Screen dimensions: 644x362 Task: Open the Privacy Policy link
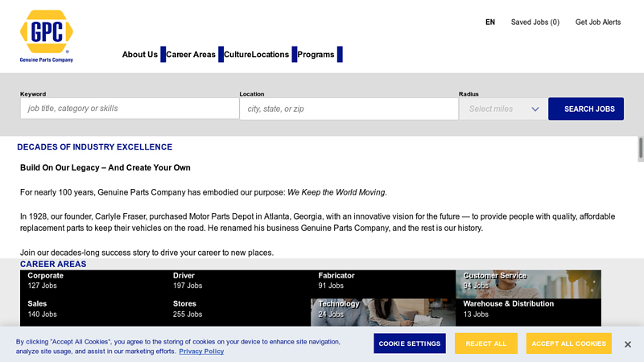pyautogui.click(x=201, y=352)
